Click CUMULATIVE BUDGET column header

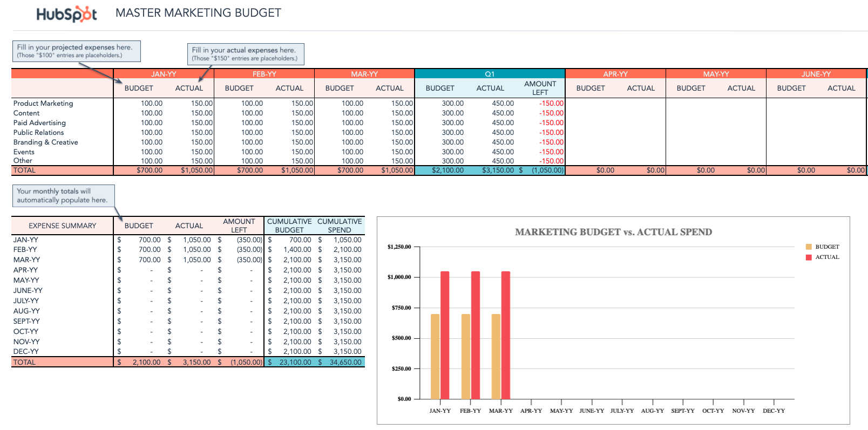pyautogui.click(x=289, y=226)
